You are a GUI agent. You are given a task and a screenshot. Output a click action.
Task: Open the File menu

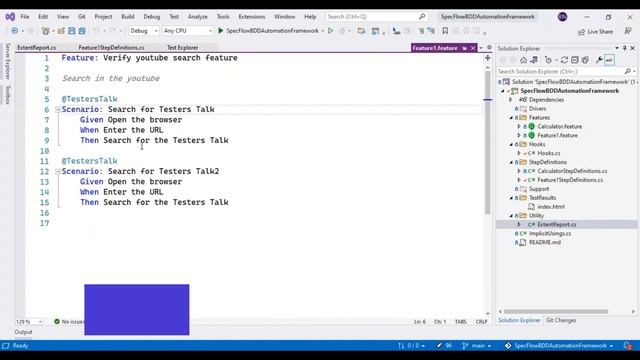(25, 17)
